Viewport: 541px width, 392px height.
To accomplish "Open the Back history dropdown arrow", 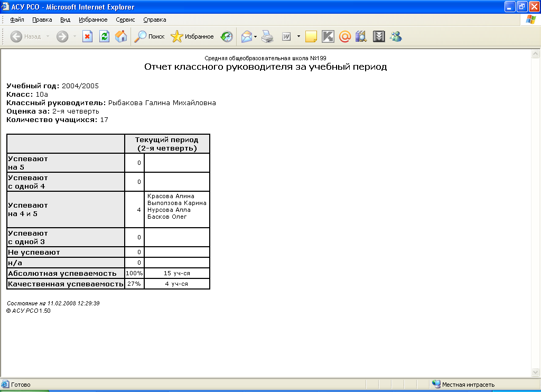I will 48,36.
